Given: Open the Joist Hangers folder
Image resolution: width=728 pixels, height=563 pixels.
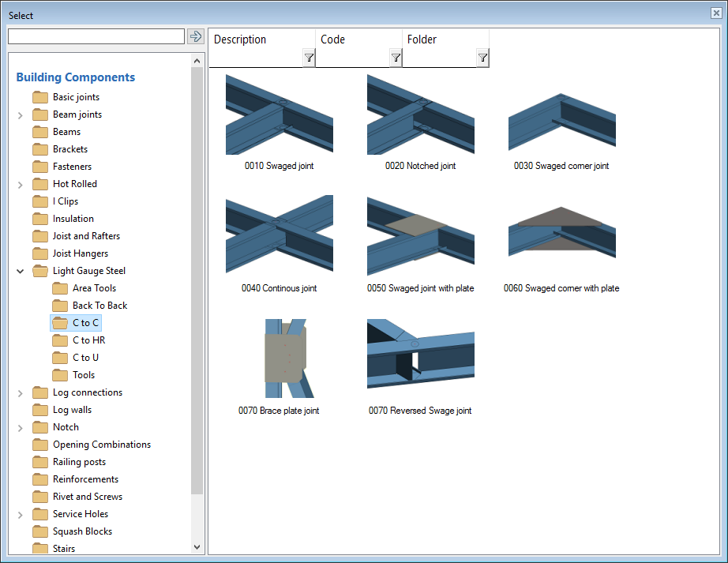Looking at the screenshot, I should [x=80, y=253].
